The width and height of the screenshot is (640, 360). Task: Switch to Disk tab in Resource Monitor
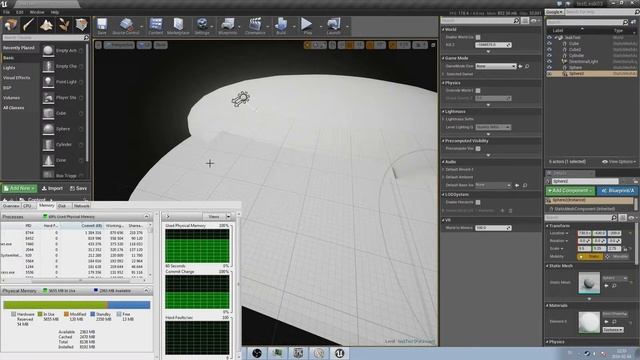(x=62, y=206)
